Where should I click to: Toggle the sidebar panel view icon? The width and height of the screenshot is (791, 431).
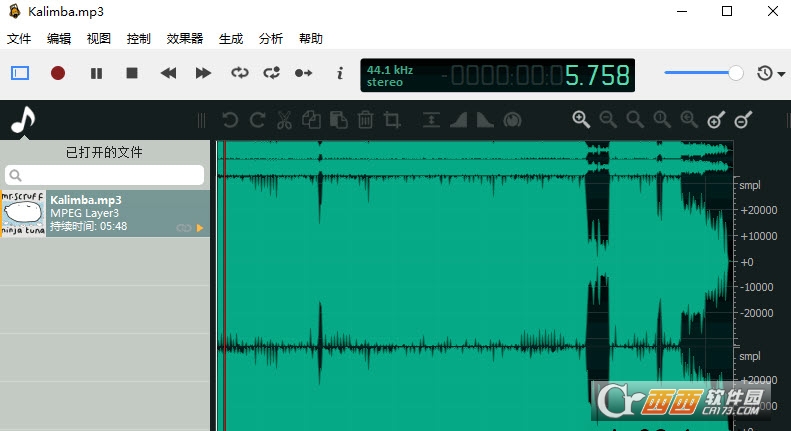pos(20,73)
